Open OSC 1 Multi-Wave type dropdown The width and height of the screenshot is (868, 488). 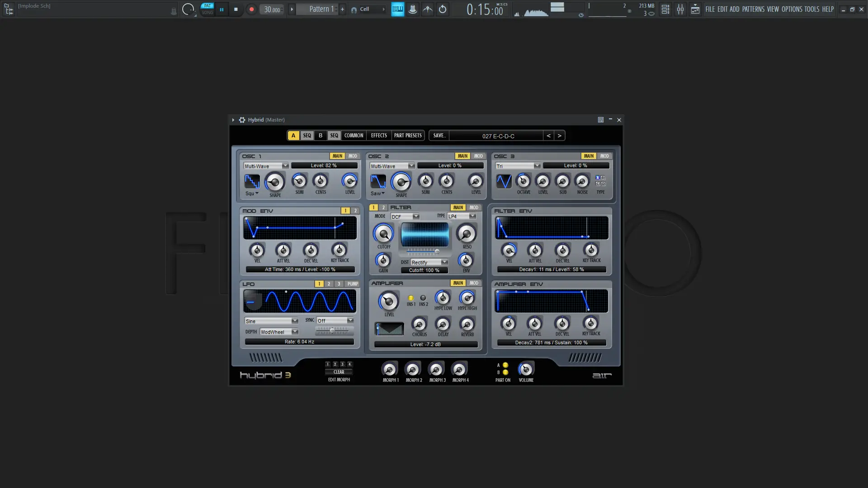[x=266, y=166]
